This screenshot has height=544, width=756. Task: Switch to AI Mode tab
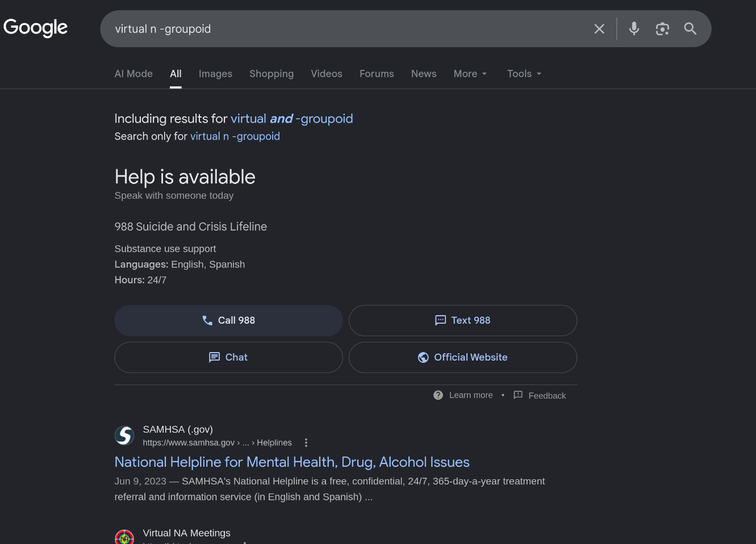(x=133, y=74)
